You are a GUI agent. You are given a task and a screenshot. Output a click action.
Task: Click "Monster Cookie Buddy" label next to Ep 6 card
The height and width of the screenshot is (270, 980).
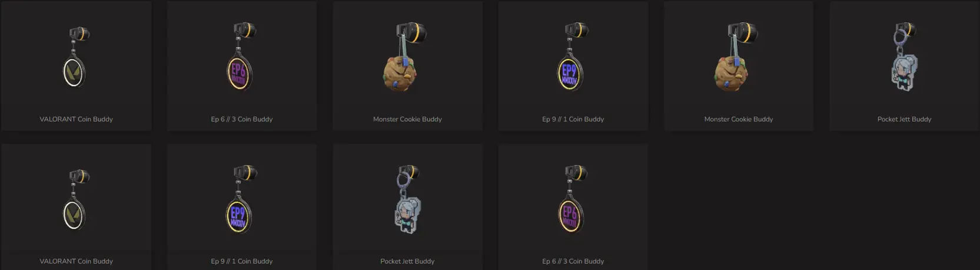coord(407,119)
